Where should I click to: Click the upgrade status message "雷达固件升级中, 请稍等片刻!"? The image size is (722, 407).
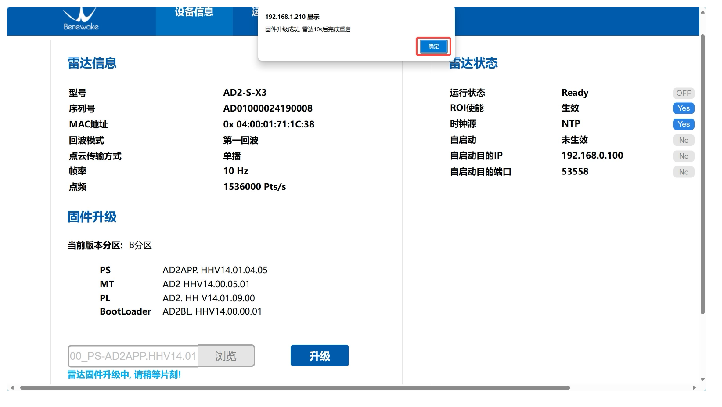click(124, 375)
